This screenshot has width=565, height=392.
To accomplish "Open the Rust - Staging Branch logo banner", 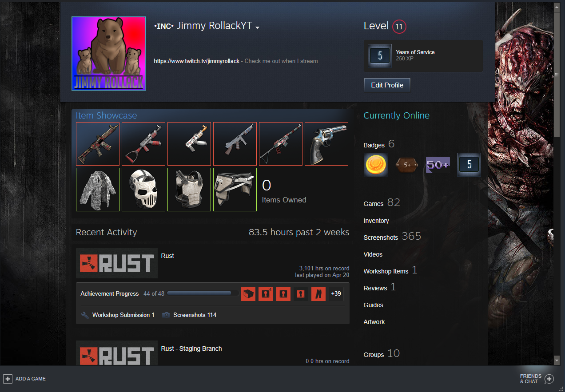I will (x=117, y=353).
